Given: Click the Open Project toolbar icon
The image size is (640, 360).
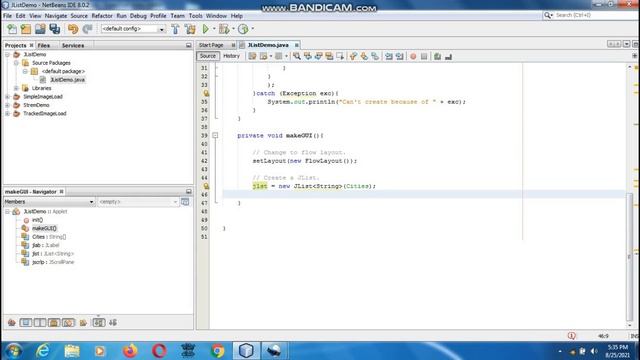Looking at the screenshot, I should point(40,29).
